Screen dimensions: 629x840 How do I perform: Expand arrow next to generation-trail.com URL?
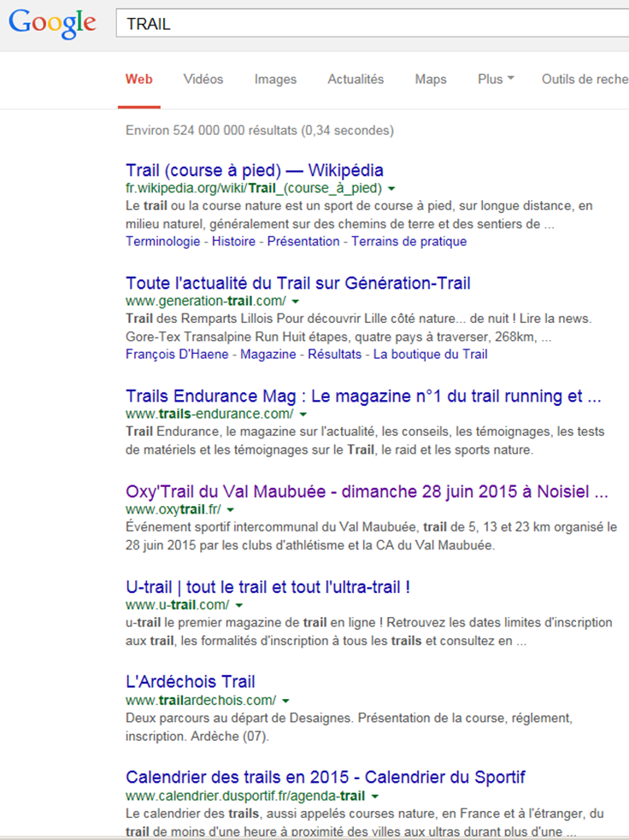295,302
